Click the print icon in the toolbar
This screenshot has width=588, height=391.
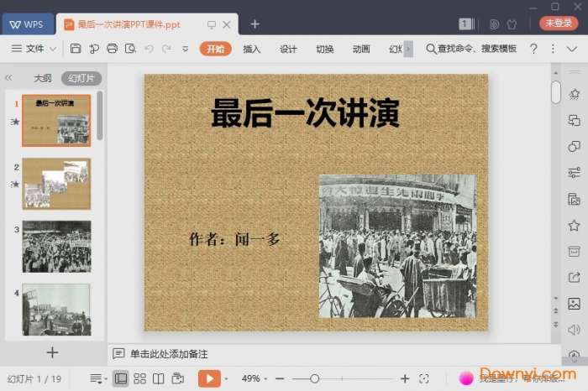[113, 49]
